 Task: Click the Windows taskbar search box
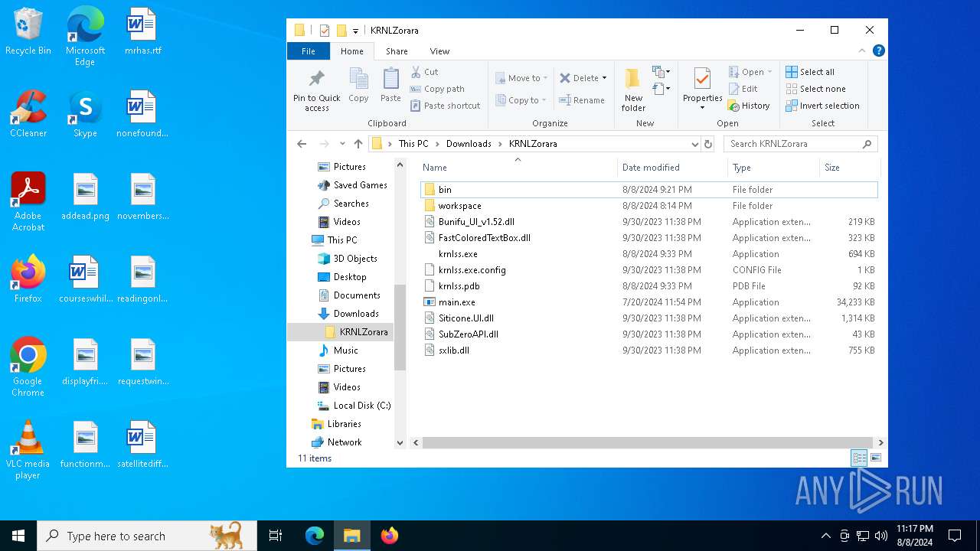[x=147, y=536]
